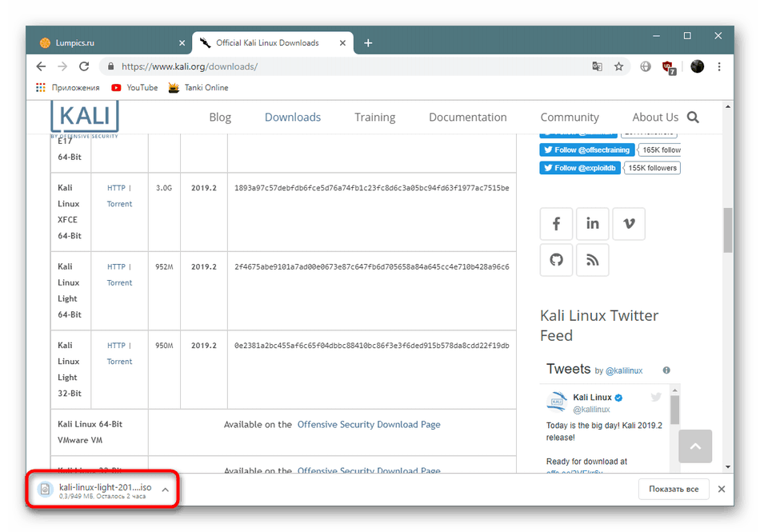The image size is (760, 532).
Task: Click HTTP link for Kali Linux Light 64-Bit
Action: pos(116,267)
